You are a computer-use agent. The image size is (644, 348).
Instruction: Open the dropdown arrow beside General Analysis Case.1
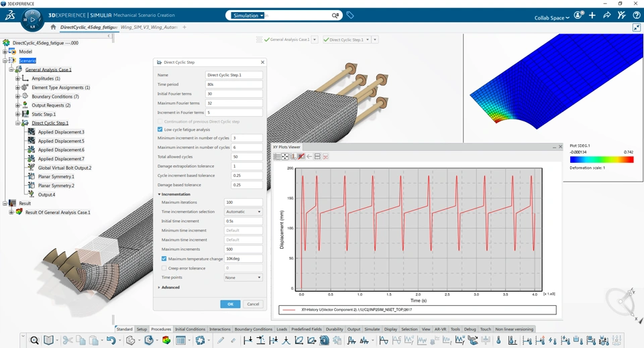pyautogui.click(x=315, y=40)
